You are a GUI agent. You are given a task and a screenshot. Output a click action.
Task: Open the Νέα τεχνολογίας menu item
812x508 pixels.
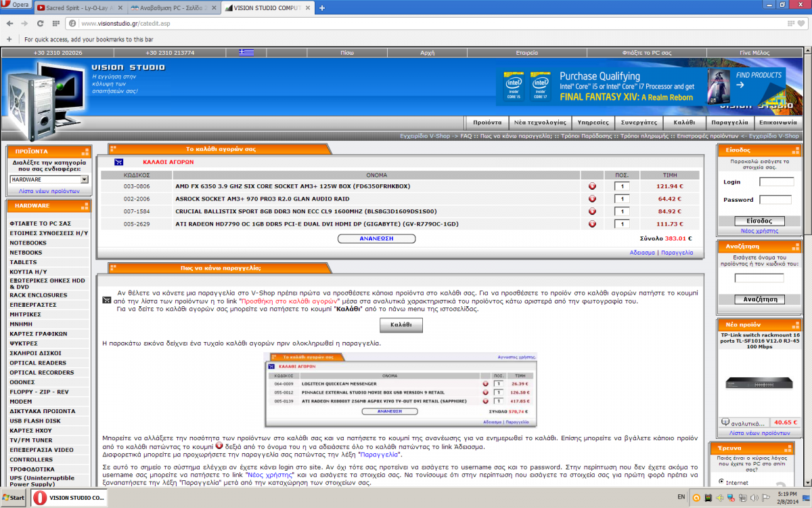[x=540, y=123]
